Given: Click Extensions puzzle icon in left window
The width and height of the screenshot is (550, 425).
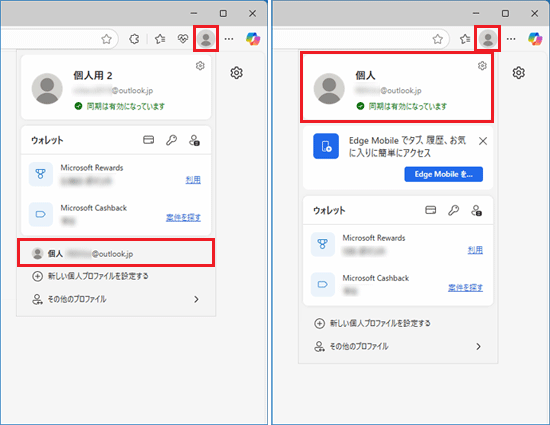Looking at the screenshot, I should [x=134, y=39].
